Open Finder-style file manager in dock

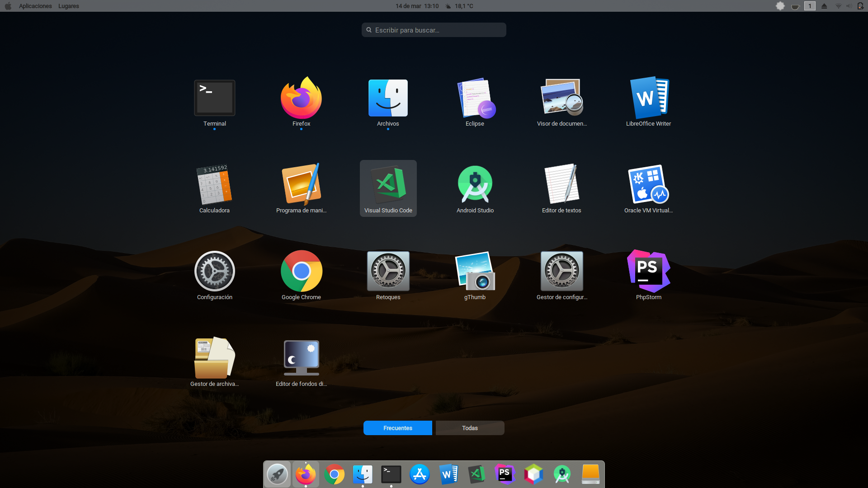pos(363,474)
